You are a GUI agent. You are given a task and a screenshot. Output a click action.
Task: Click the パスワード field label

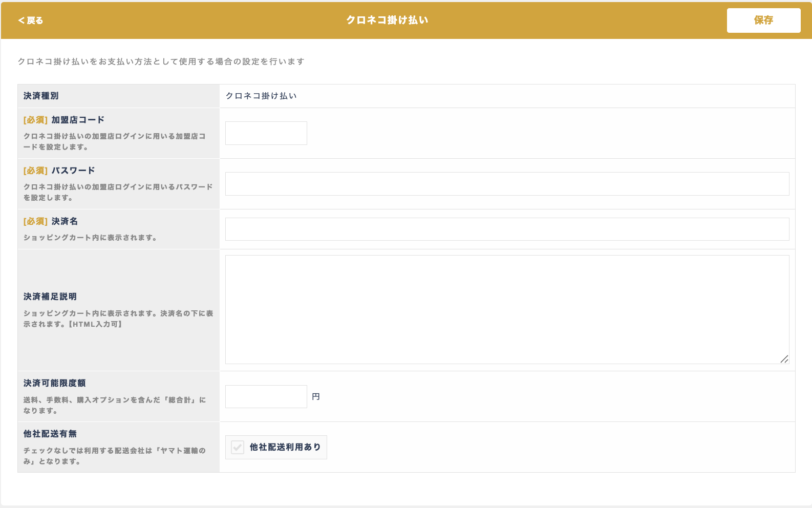click(73, 171)
